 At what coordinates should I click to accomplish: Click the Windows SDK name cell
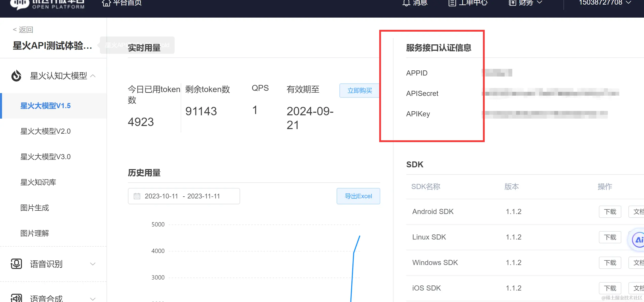435,262
